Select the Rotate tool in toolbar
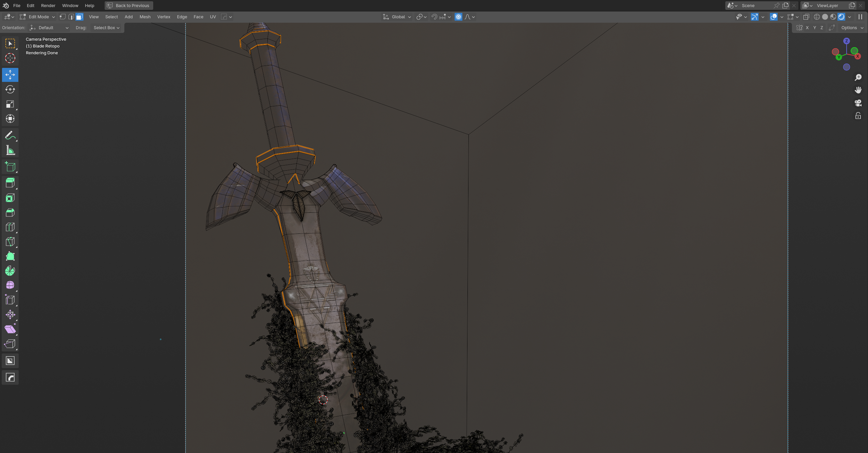Viewport: 868px width, 453px height. (10, 90)
